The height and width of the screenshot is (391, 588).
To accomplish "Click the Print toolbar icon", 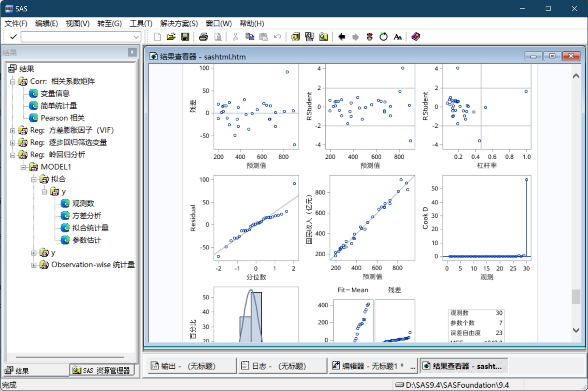I will click(203, 37).
